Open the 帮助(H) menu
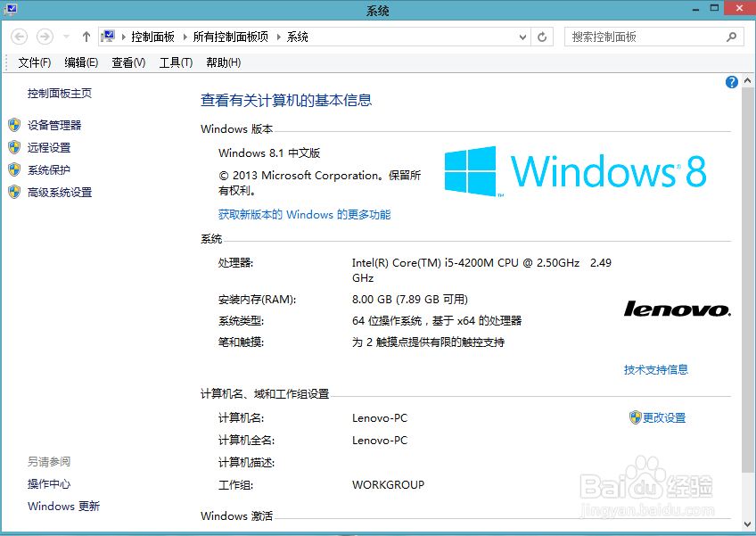This screenshot has height=536, width=756. [223, 62]
